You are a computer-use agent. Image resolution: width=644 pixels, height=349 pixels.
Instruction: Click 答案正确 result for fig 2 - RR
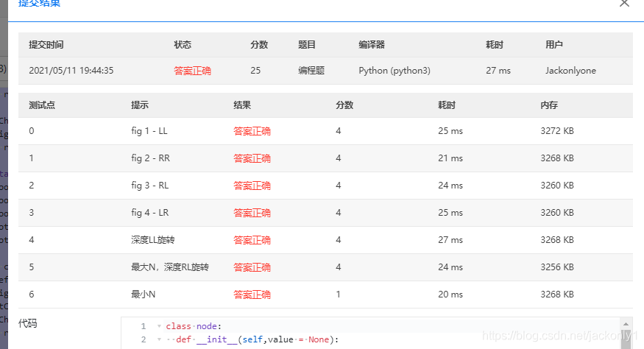point(252,158)
